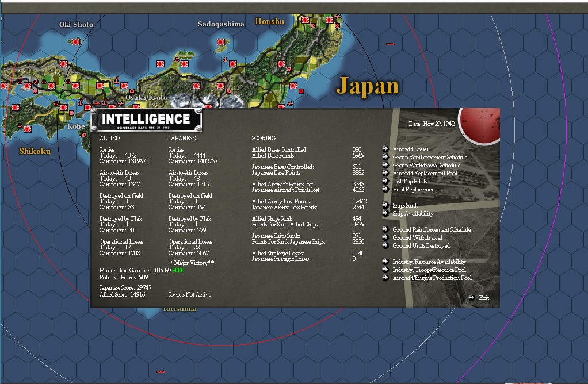Click the Political Points 909 text

click(124, 278)
